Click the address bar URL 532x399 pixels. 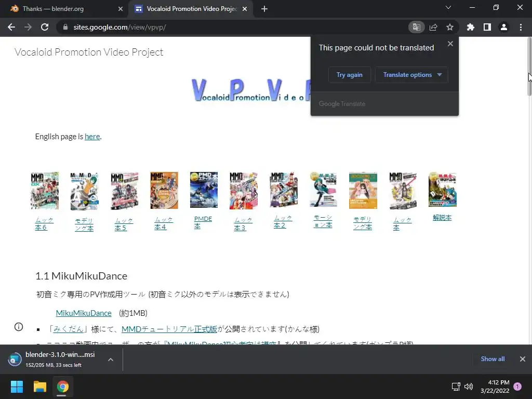tap(119, 27)
